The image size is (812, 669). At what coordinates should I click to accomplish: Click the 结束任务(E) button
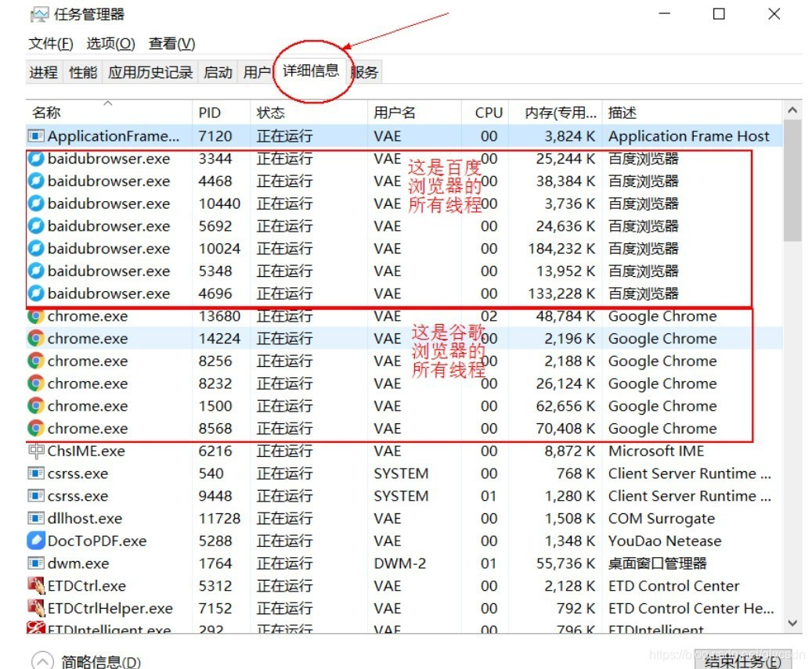pos(743,660)
